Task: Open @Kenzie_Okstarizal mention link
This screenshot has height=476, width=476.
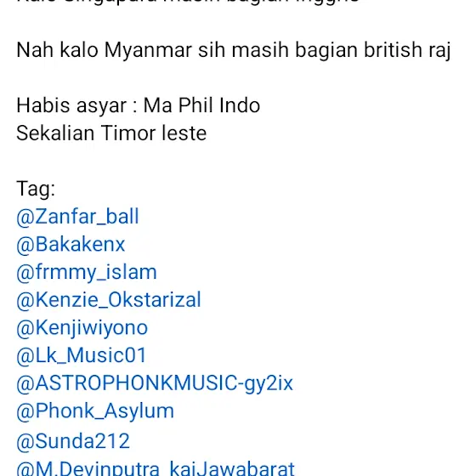Action: [x=109, y=300]
